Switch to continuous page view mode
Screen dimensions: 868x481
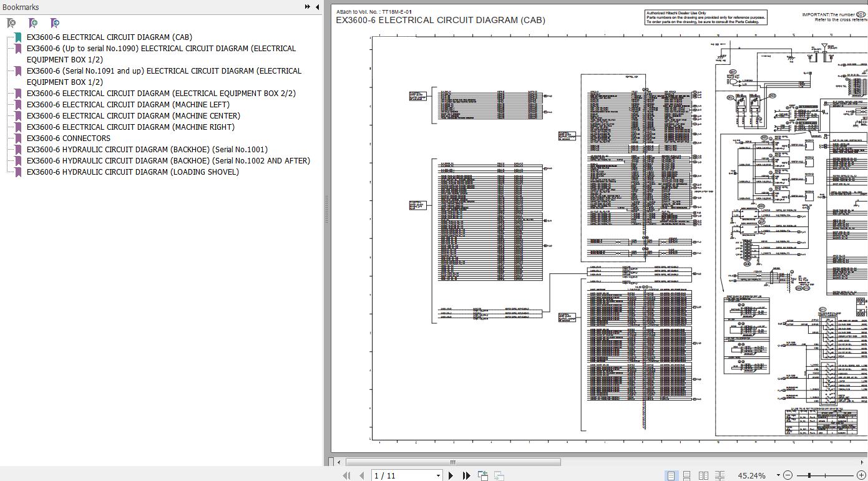[686, 475]
